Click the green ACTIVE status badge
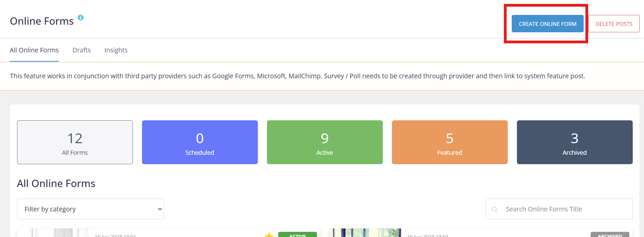This screenshot has width=644, height=237. [297, 235]
